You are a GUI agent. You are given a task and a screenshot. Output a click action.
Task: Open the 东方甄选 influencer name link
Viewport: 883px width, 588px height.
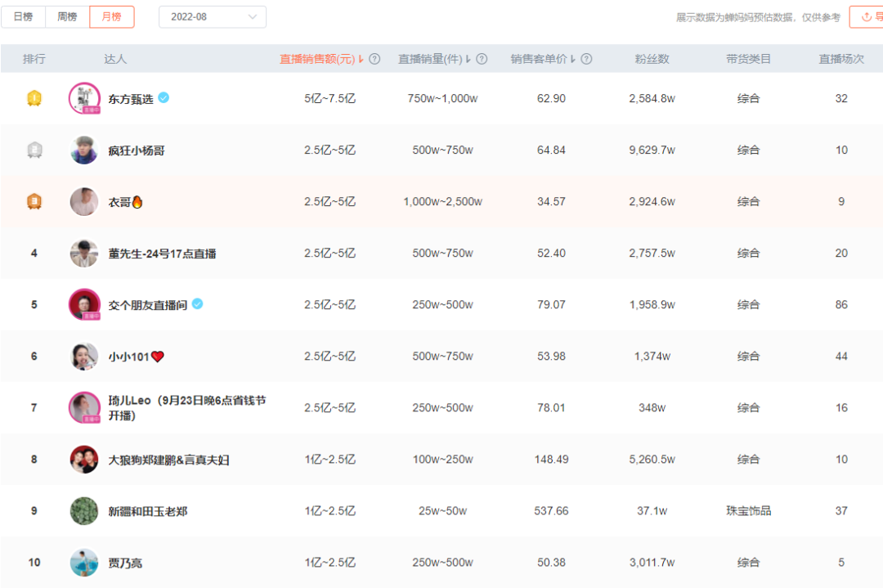131,99
